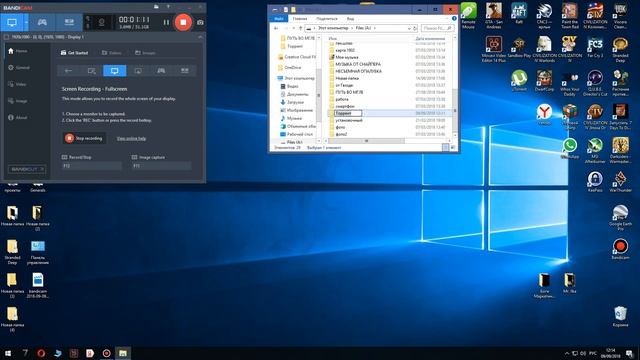Choose fullscreen recording mode icon in mode row
Viewport: 640px width, 360px height.
pyautogui.click(x=115, y=71)
